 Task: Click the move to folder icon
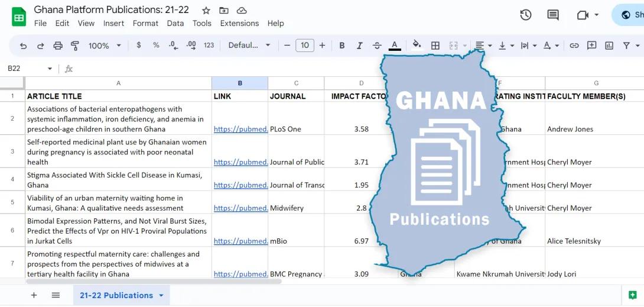[x=224, y=10]
